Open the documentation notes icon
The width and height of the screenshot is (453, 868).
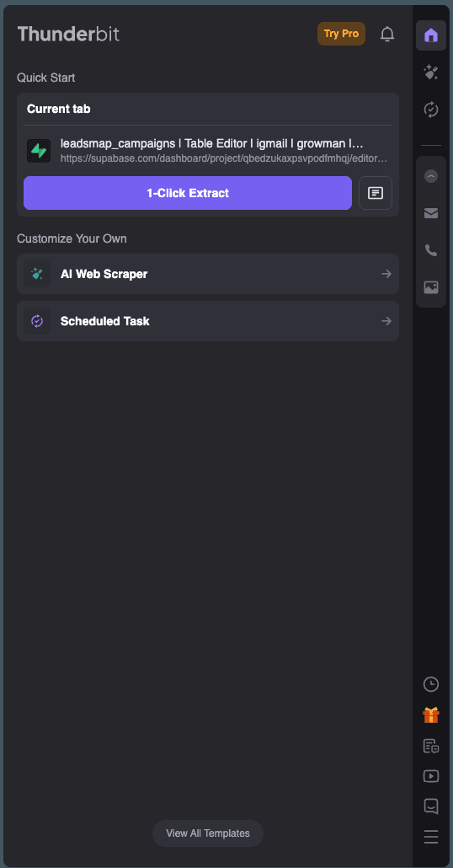[x=431, y=746]
